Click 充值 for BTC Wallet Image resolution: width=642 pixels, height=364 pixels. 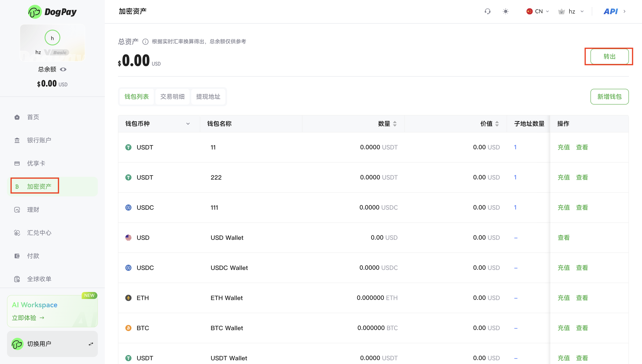tap(564, 328)
